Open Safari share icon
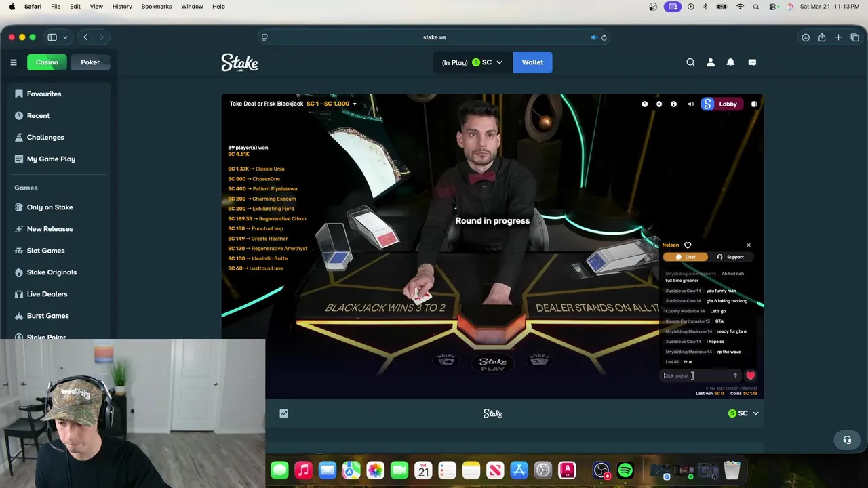The height and width of the screenshot is (488, 868). tap(822, 37)
